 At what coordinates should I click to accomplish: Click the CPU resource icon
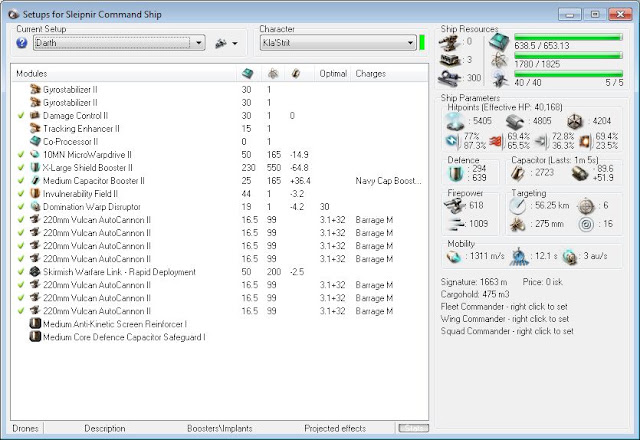pyautogui.click(x=499, y=42)
